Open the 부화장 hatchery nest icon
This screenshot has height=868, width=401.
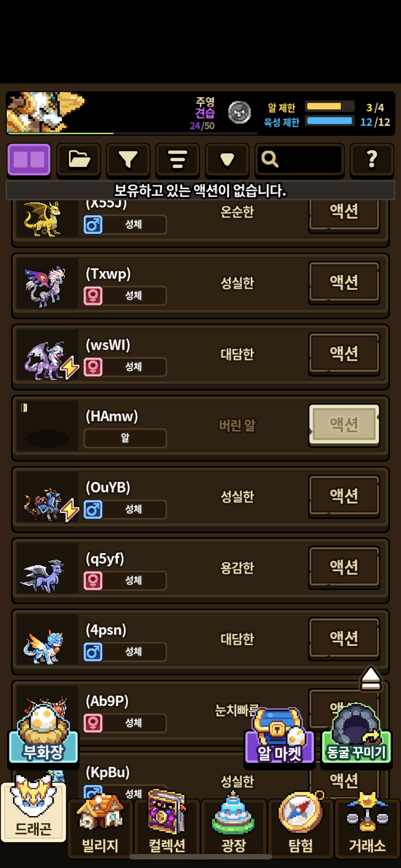[43, 734]
